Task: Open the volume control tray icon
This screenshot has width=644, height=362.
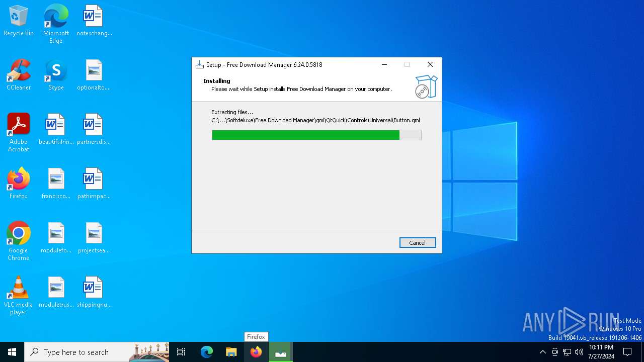Action: [579, 352]
